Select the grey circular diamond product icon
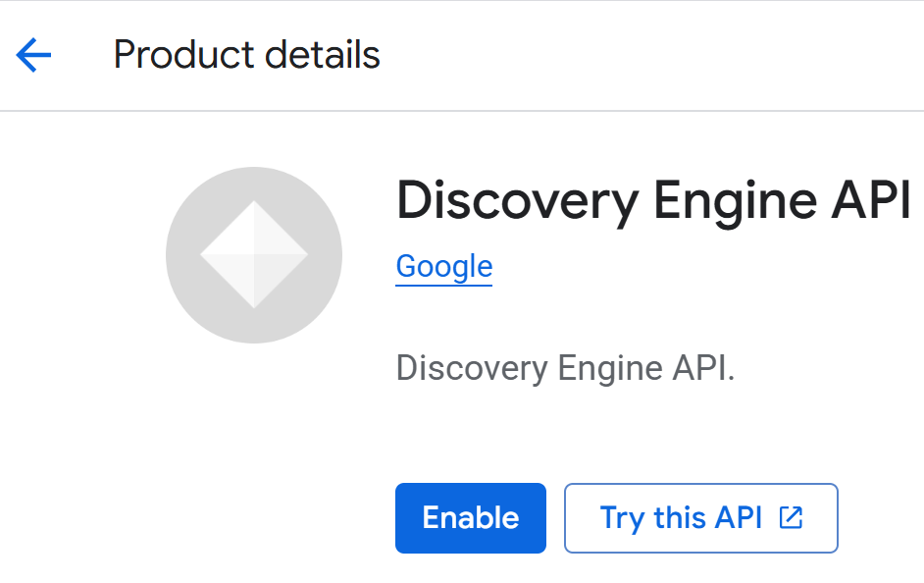 click(x=254, y=255)
